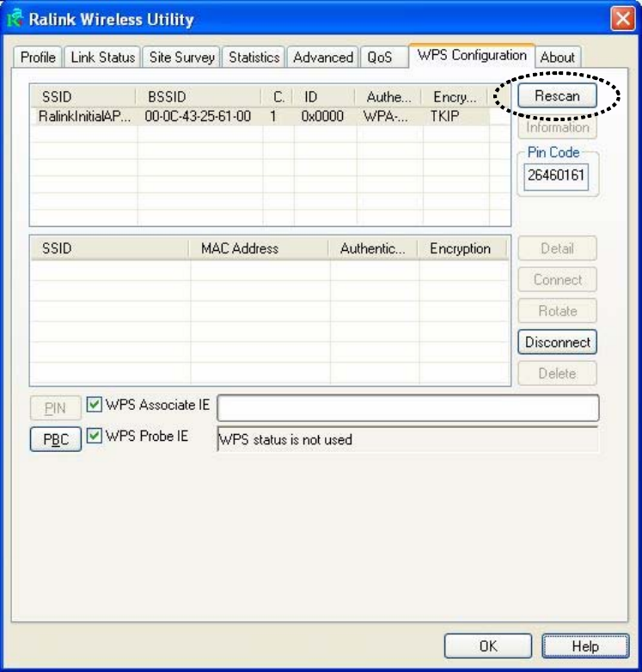Switch to the Advanced tab

click(322, 57)
